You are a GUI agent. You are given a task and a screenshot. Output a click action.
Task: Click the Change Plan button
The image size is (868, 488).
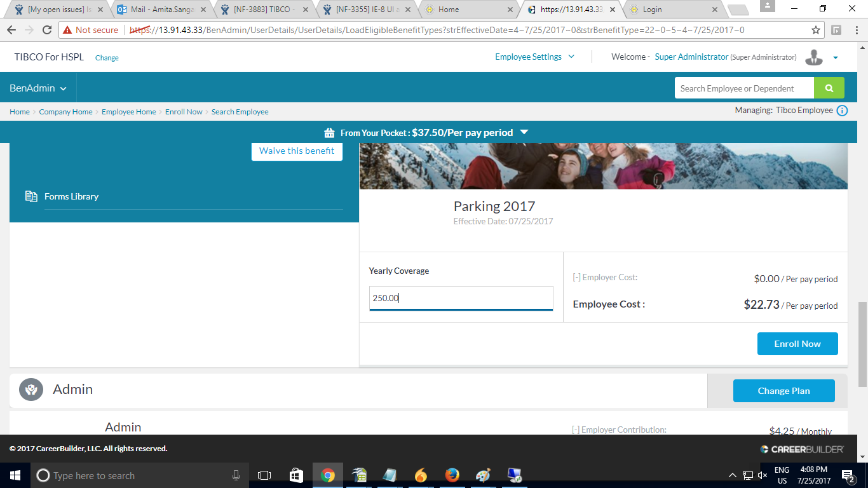[x=783, y=391]
